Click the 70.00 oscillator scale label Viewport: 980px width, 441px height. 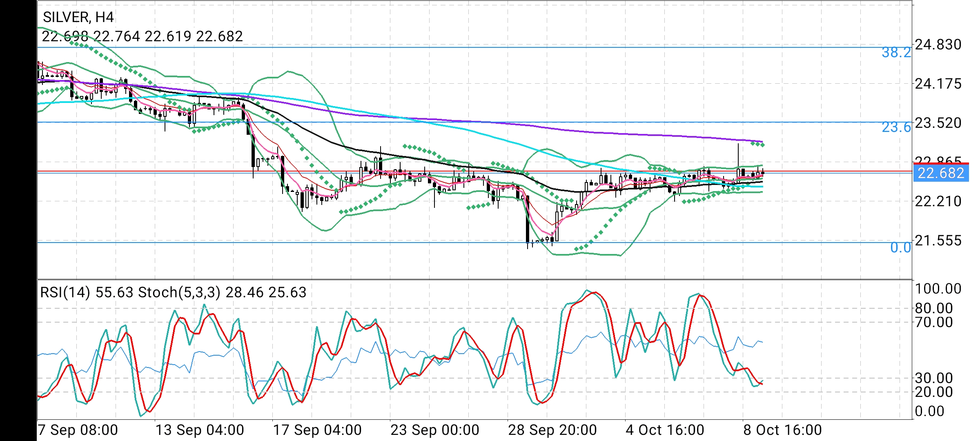pyautogui.click(x=934, y=322)
